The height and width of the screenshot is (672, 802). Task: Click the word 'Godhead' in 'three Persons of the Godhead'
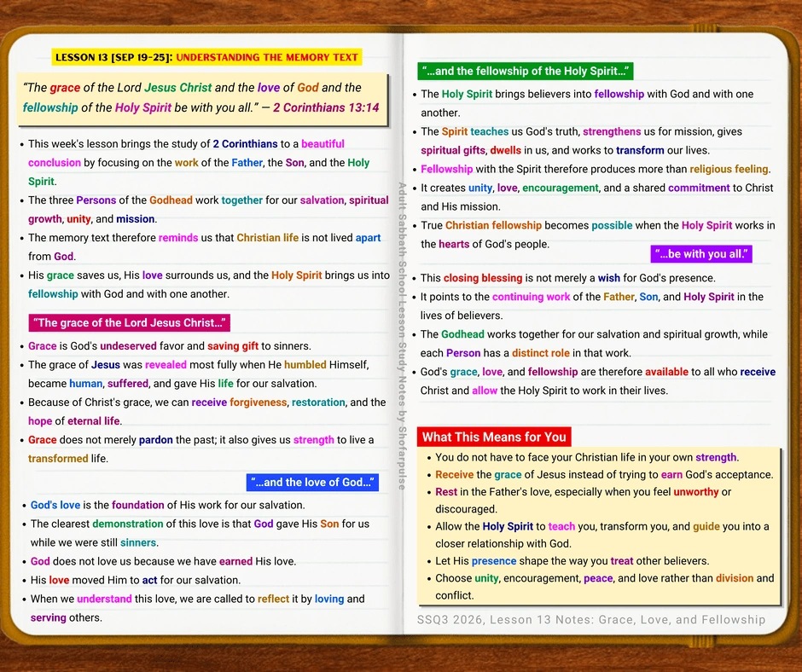[x=171, y=200]
